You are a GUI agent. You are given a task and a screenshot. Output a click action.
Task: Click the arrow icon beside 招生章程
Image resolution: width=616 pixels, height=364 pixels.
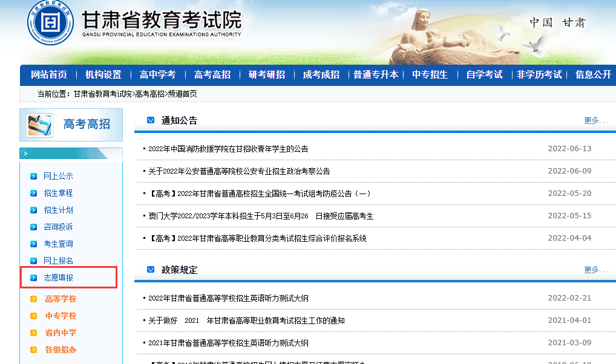click(x=33, y=193)
